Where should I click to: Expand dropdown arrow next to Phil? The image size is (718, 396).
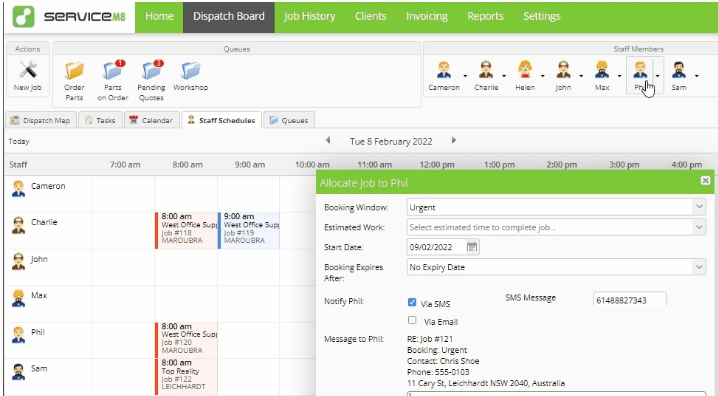[x=658, y=76]
